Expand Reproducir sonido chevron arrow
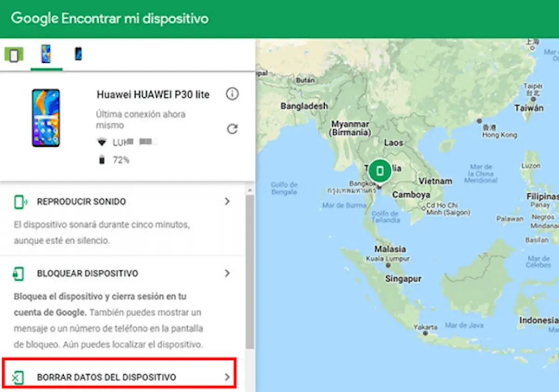Screen dimensions: 559x392 point(227,202)
